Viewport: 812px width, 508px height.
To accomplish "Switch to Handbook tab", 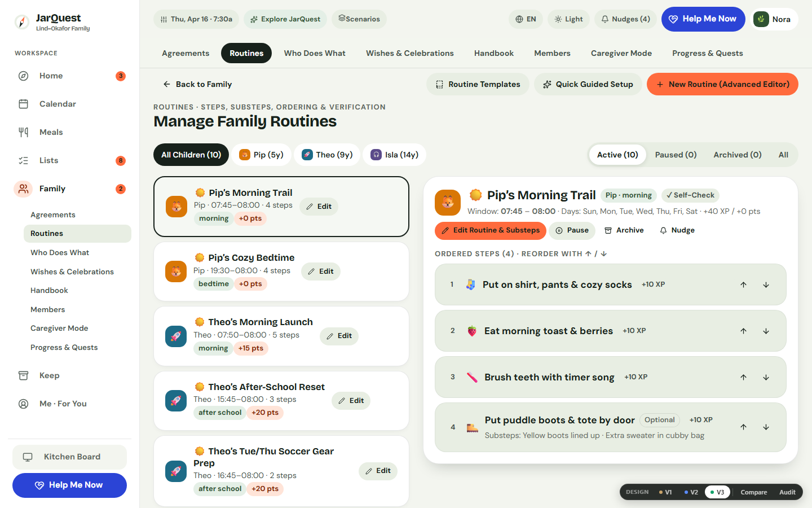I will [x=494, y=53].
